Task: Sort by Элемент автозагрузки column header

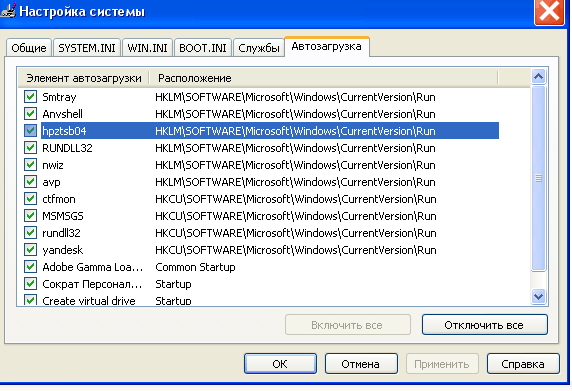Action: pos(84,78)
